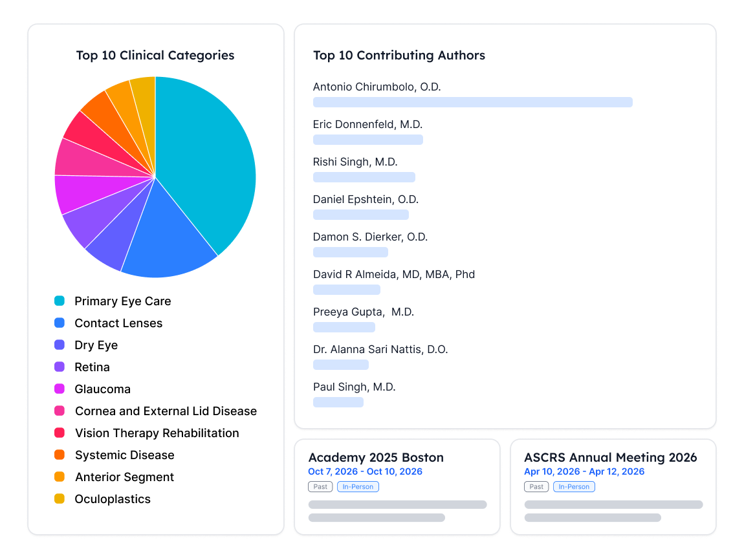Open the ASCRS Annual Meeting 2026 card
Viewport: 744px width, 560px height.
[x=613, y=487]
